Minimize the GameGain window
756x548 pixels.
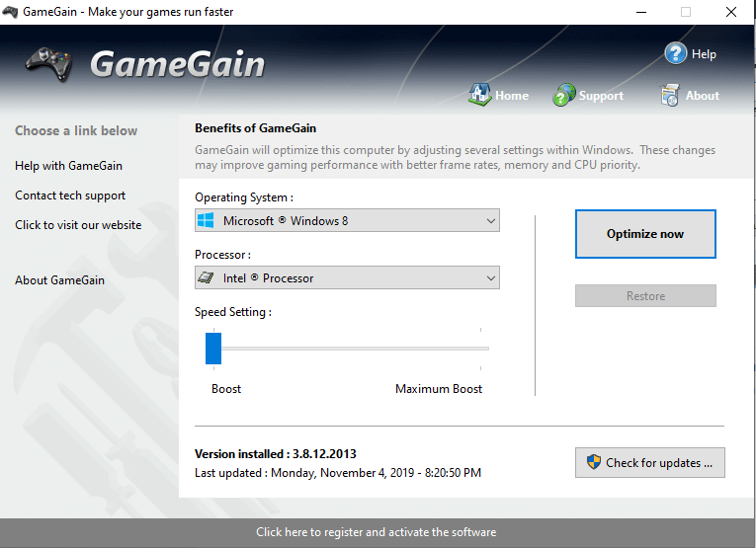tap(641, 12)
